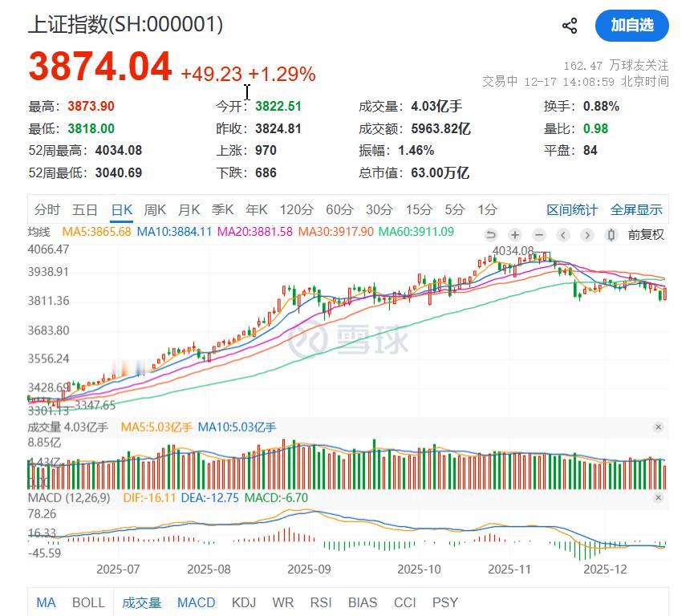The height and width of the screenshot is (616, 698).
Task: Hide the volume sub-chart via its close icon
Action: (x=659, y=427)
